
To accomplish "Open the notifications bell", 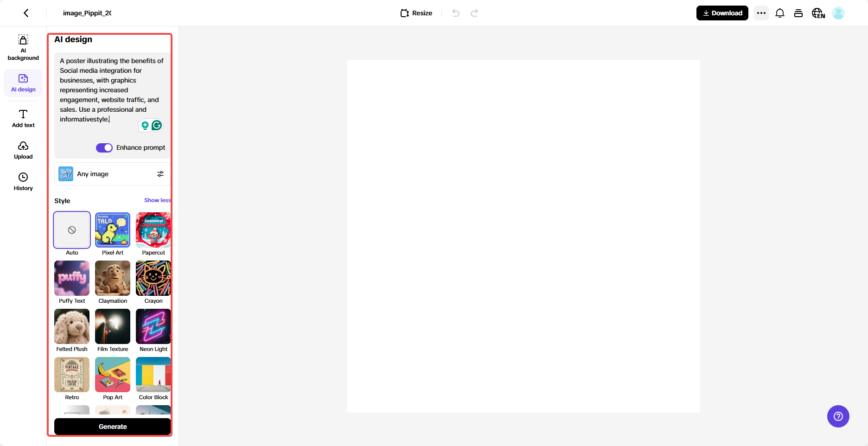I will coord(780,13).
